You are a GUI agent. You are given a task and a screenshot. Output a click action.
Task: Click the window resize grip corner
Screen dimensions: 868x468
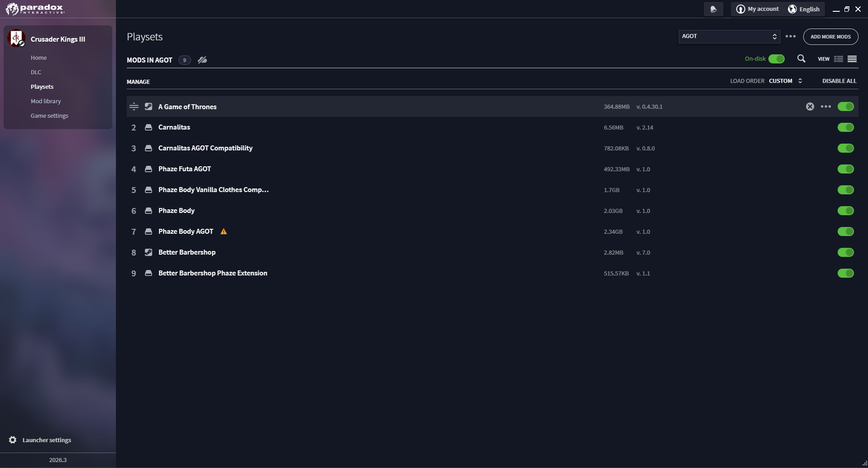click(x=864, y=464)
